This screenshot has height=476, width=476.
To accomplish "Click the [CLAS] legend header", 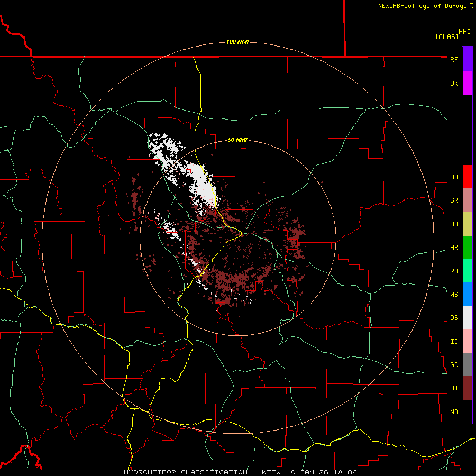I will 446,36.
